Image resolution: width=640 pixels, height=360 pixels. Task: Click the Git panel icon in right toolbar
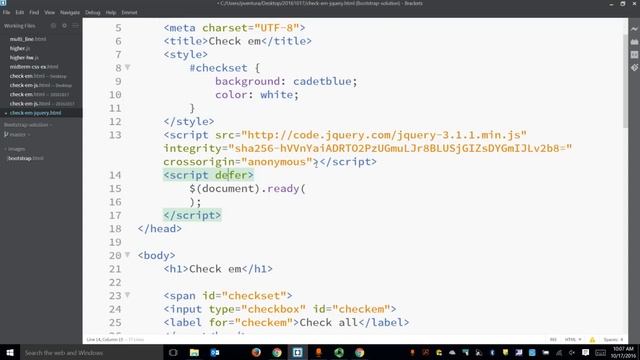(x=634, y=68)
